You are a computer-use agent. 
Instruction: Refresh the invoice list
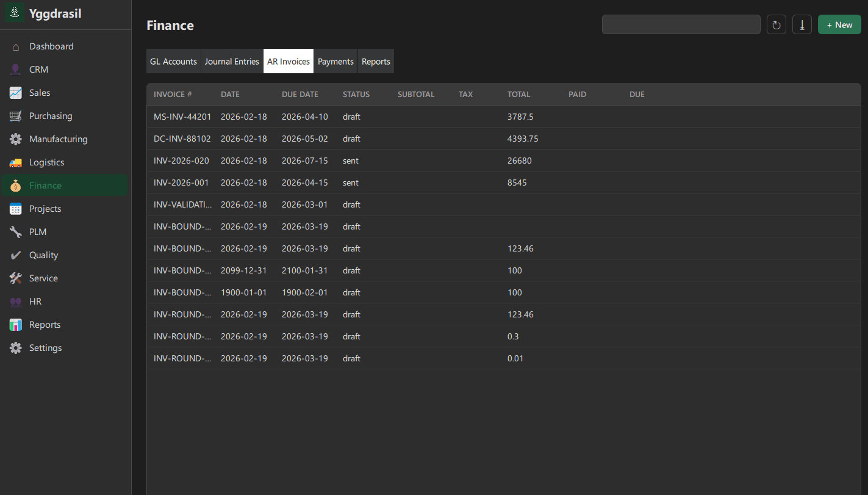[x=776, y=24]
